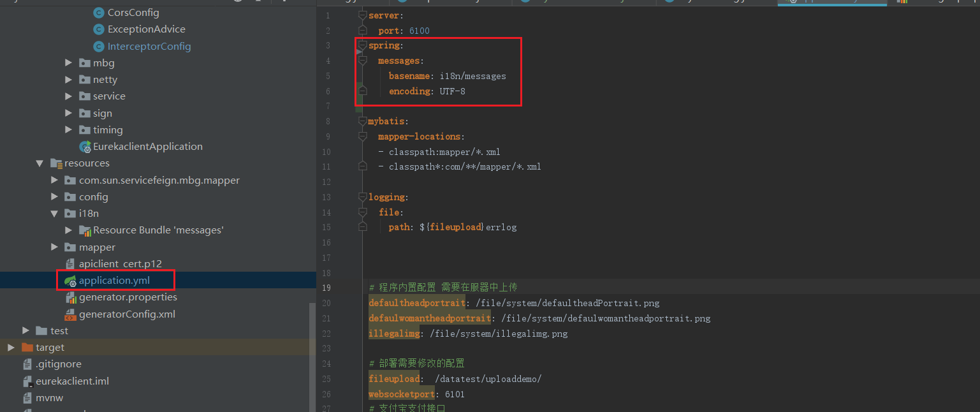The height and width of the screenshot is (412, 980).
Task: Click the config folder icon
Action: (x=70, y=197)
